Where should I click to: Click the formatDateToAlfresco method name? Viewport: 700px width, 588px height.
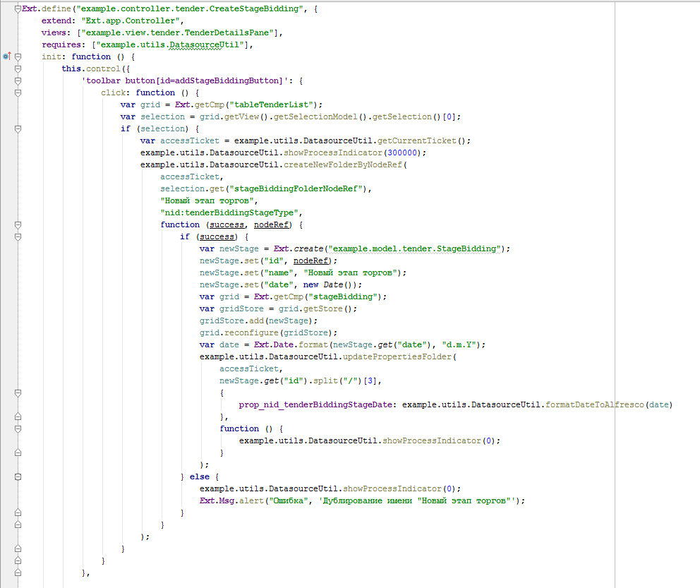click(x=595, y=405)
